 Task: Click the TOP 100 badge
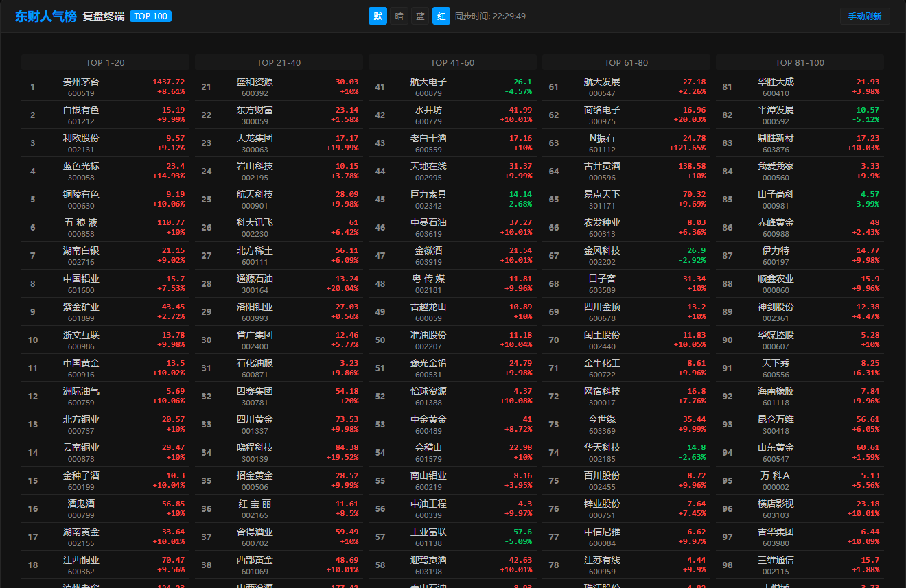point(150,16)
